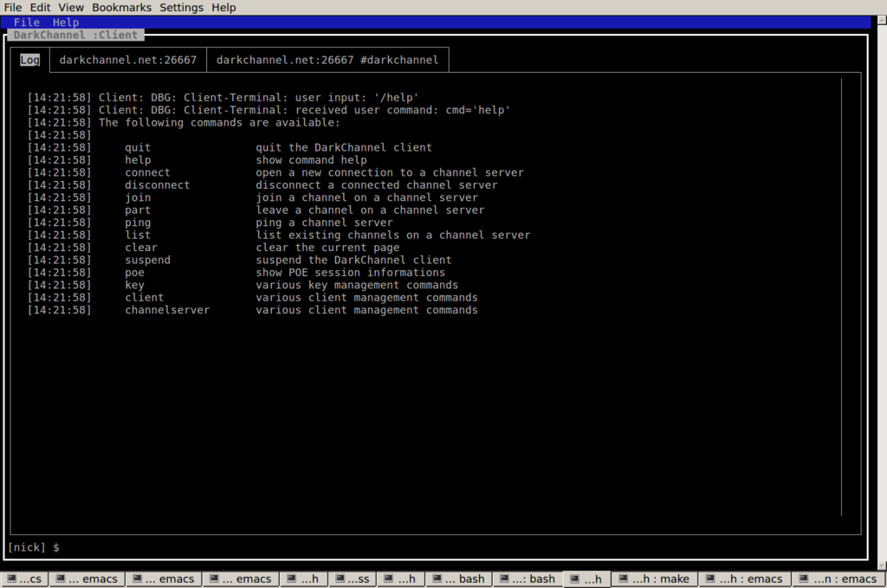
Task: Open the terminal window's Help menu
Action: [223, 8]
